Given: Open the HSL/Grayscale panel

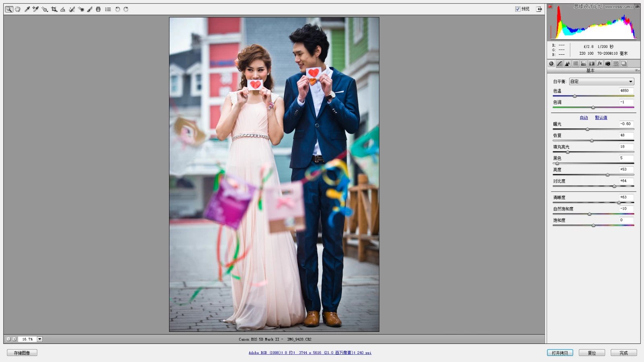Looking at the screenshot, I should [x=576, y=64].
